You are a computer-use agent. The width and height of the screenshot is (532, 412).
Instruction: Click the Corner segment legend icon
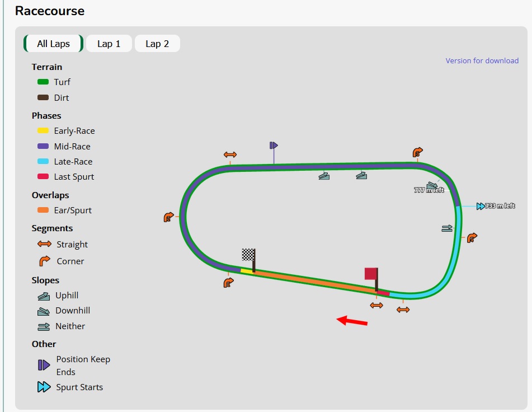pos(44,261)
